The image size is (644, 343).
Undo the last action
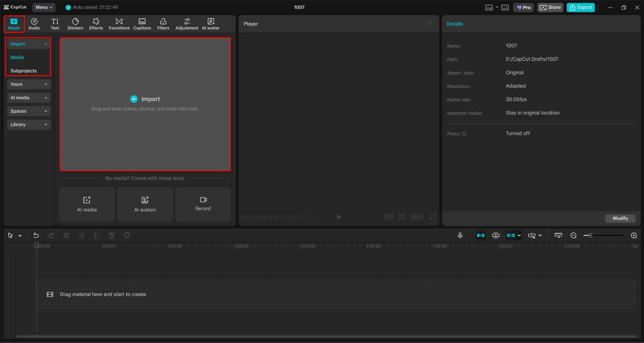coord(36,235)
